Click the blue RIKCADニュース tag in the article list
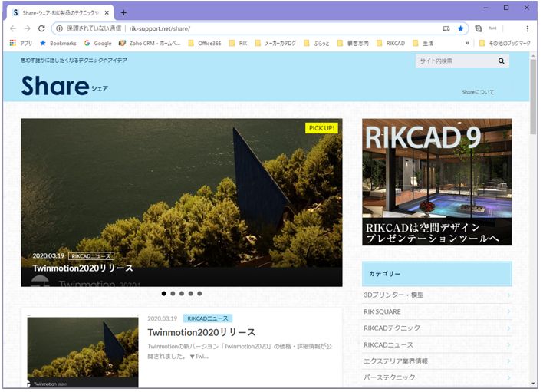This screenshot has width=543, height=392. (208, 318)
